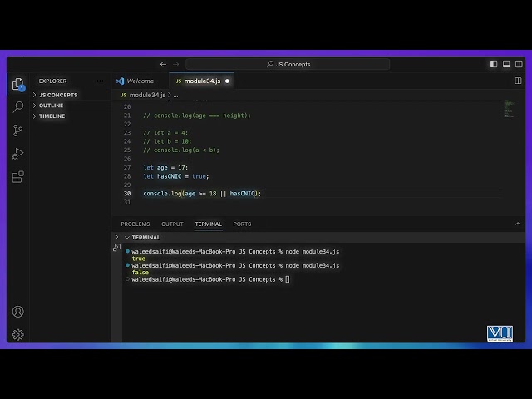This screenshot has width=532, height=399.
Task: Click the active terminal prompt cursor
Action: click(x=288, y=279)
